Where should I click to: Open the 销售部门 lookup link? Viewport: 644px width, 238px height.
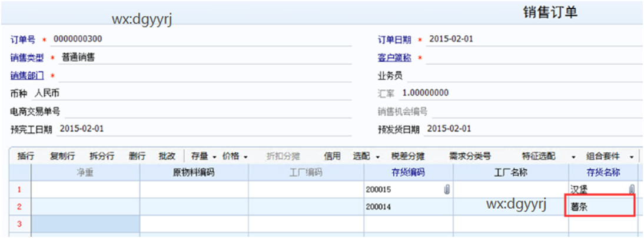(26, 76)
